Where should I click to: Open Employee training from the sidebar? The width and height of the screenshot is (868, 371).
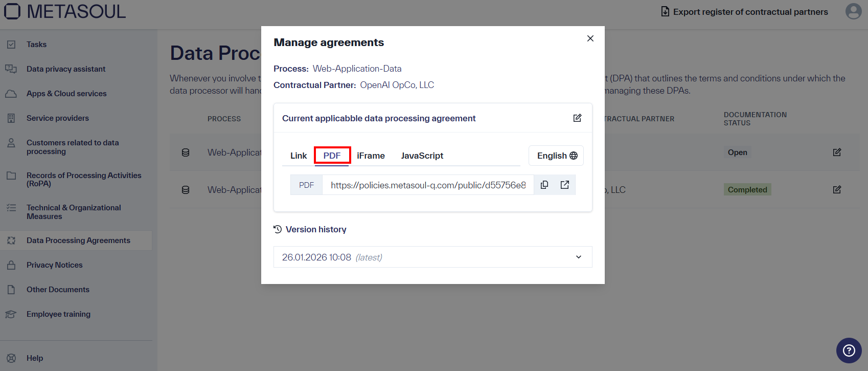click(x=58, y=314)
